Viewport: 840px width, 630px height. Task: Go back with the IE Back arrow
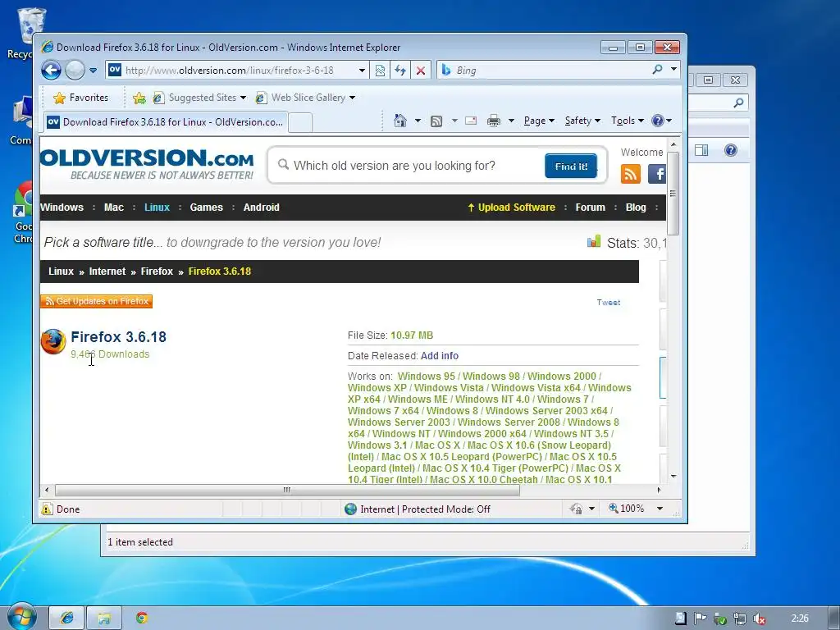point(51,71)
